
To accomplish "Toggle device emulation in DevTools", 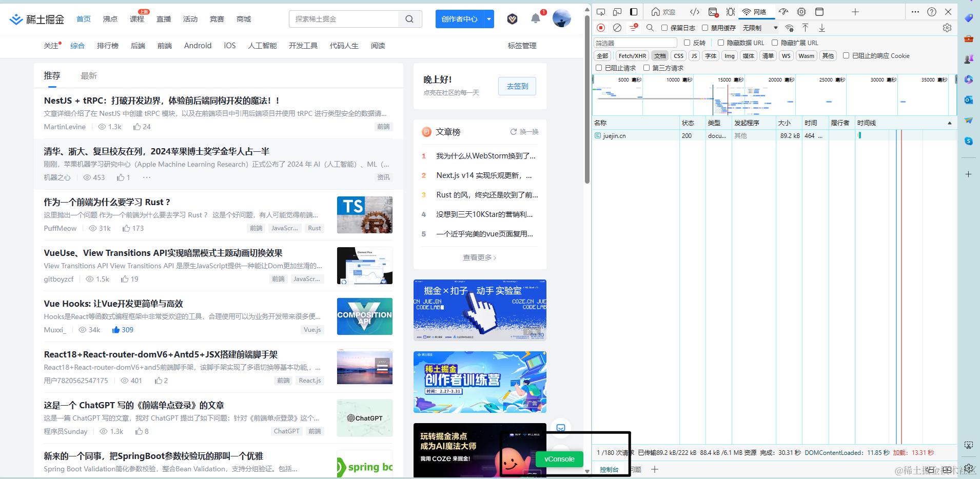I will coord(617,12).
